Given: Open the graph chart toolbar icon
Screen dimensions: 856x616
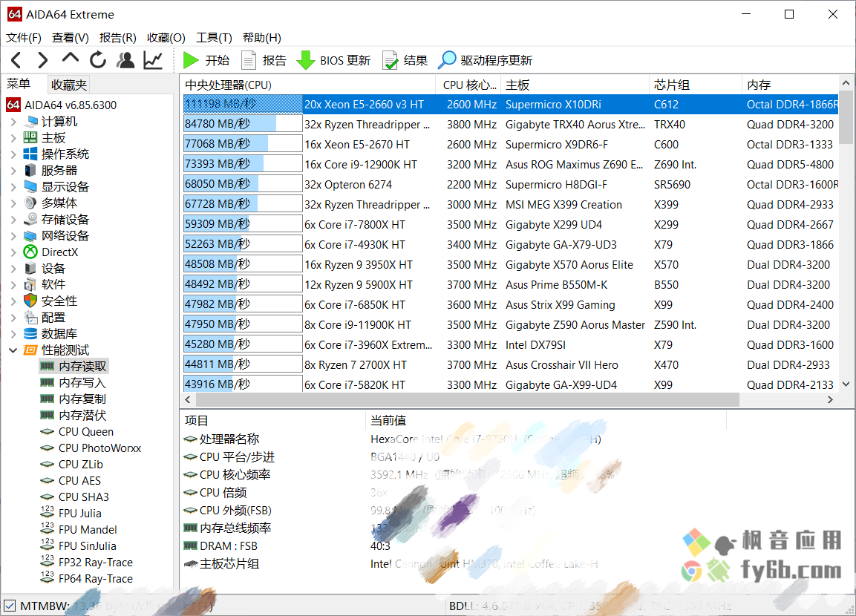Looking at the screenshot, I should (153, 60).
